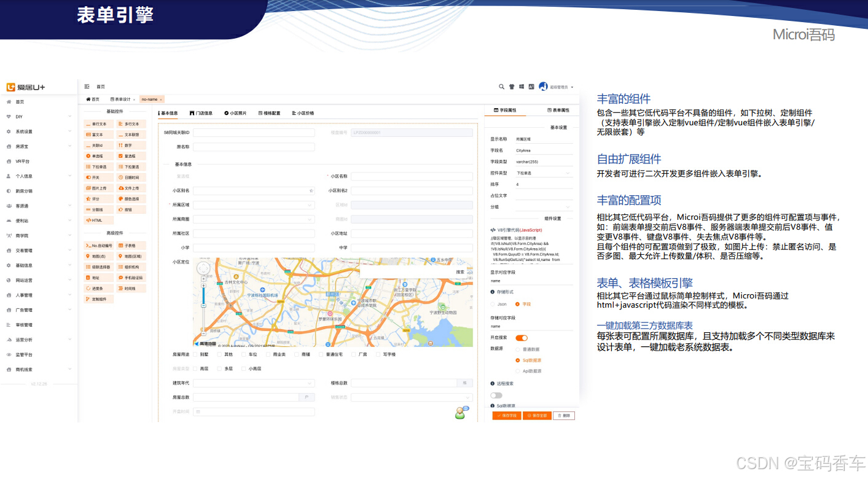The height and width of the screenshot is (479, 868).
Task: Add the 复选框 checkbox component
Action: (131, 156)
